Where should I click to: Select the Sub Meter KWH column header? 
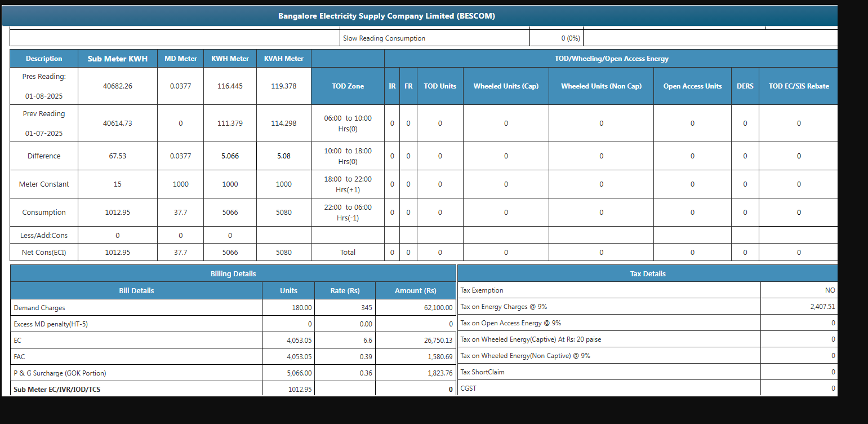coord(117,59)
